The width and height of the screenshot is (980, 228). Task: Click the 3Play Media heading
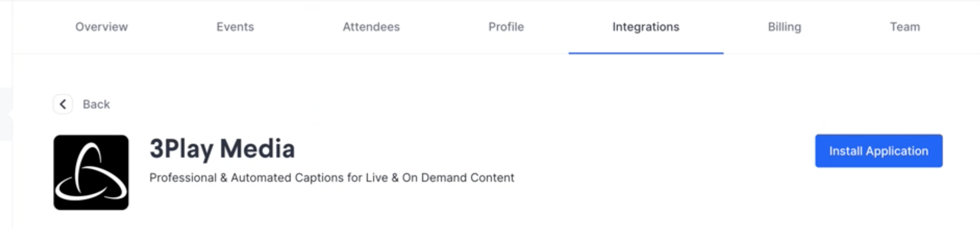coord(222,149)
